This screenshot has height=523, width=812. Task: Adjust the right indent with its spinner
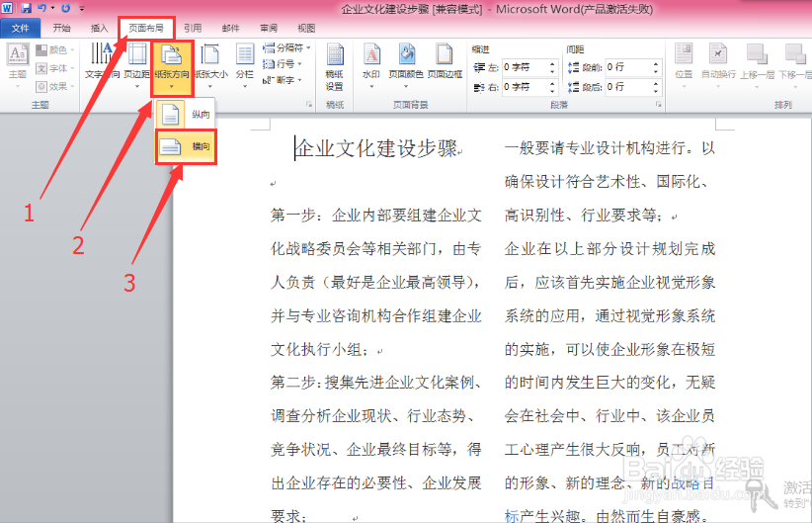552,87
